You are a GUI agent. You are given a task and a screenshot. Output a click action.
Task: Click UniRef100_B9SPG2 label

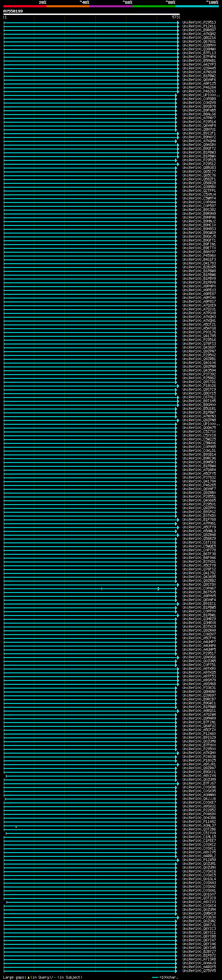[199, 512]
